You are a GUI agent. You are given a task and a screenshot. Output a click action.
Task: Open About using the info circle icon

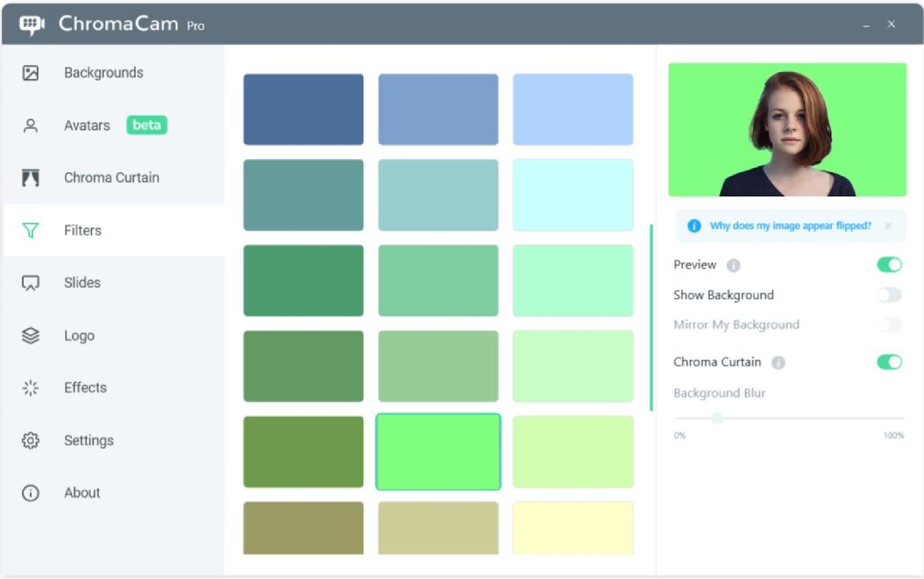pyautogui.click(x=30, y=493)
